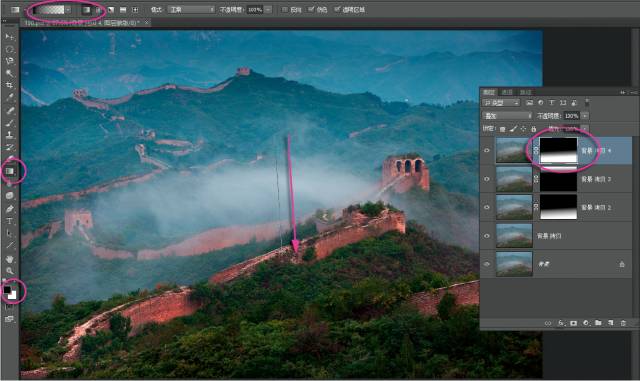Open the gradient Mode dropdown

coord(191,10)
